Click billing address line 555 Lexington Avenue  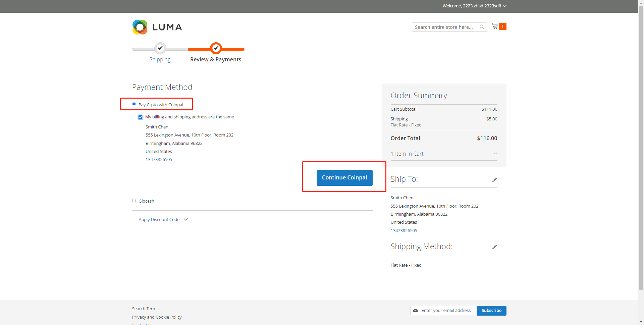point(190,135)
